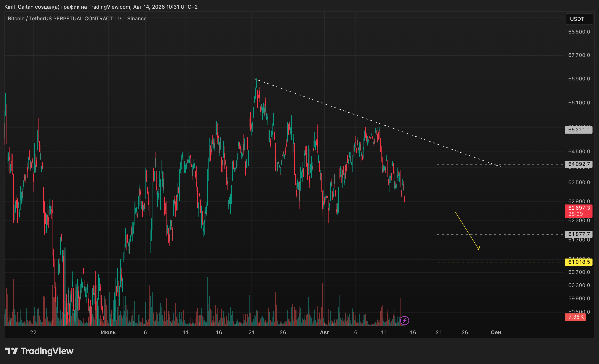
Task: Click the Июль label on the time axis
Action: [108, 332]
